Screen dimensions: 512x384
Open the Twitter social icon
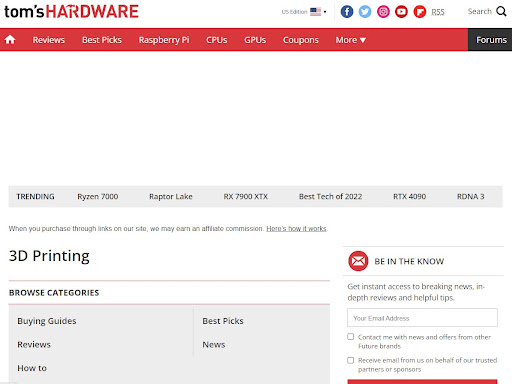365,12
